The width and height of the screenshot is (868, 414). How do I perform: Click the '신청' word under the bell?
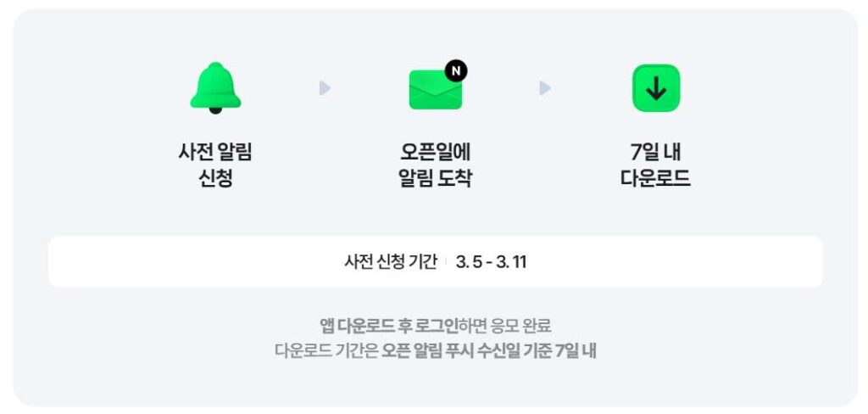pyautogui.click(x=215, y=179)
